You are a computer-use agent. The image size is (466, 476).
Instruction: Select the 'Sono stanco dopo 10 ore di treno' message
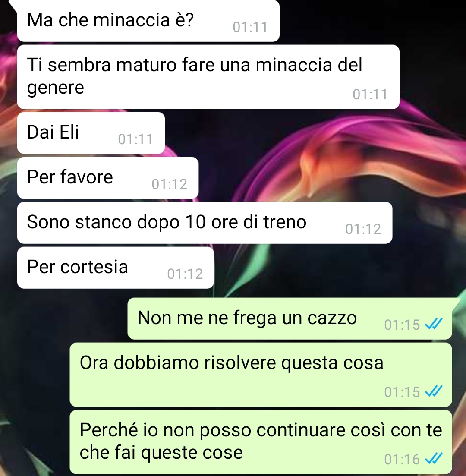pyautogui.click(x=205, y=223)
